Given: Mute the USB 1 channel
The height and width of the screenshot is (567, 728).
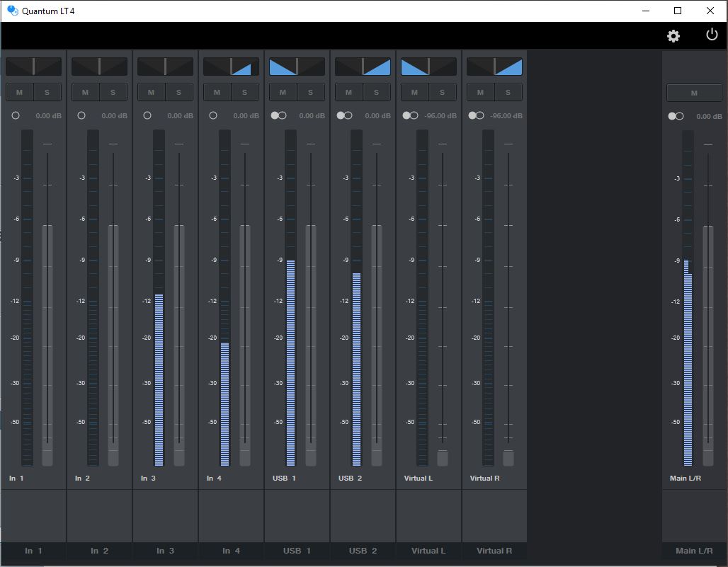Looking at the screenshot, I should click(x=283, y=92).
